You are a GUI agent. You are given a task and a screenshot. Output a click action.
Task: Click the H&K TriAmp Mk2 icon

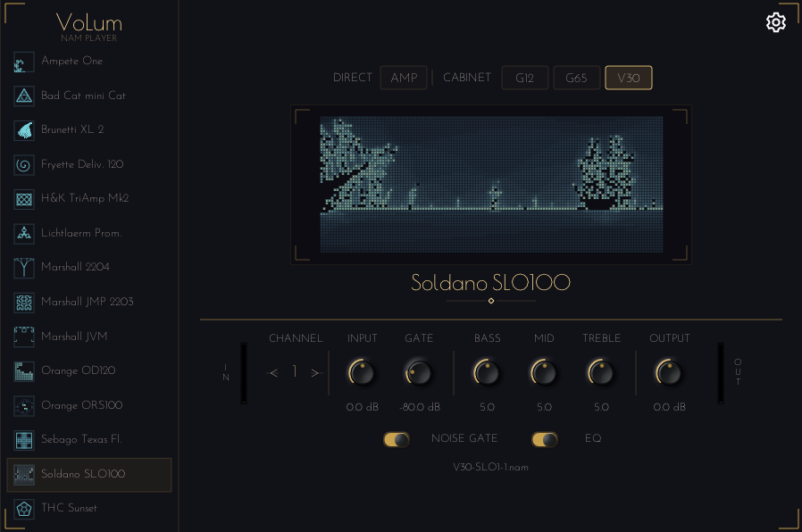[23, 199]
